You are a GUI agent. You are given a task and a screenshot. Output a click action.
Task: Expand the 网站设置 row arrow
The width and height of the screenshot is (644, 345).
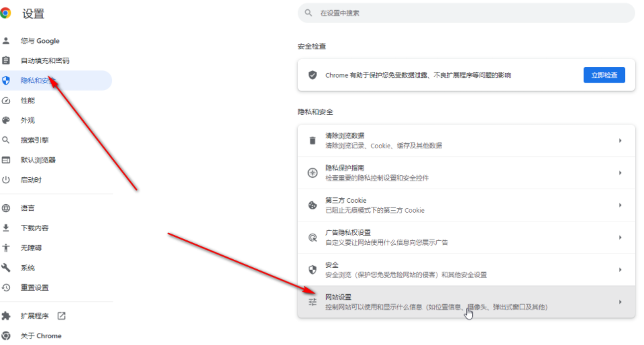pos(620,302)
